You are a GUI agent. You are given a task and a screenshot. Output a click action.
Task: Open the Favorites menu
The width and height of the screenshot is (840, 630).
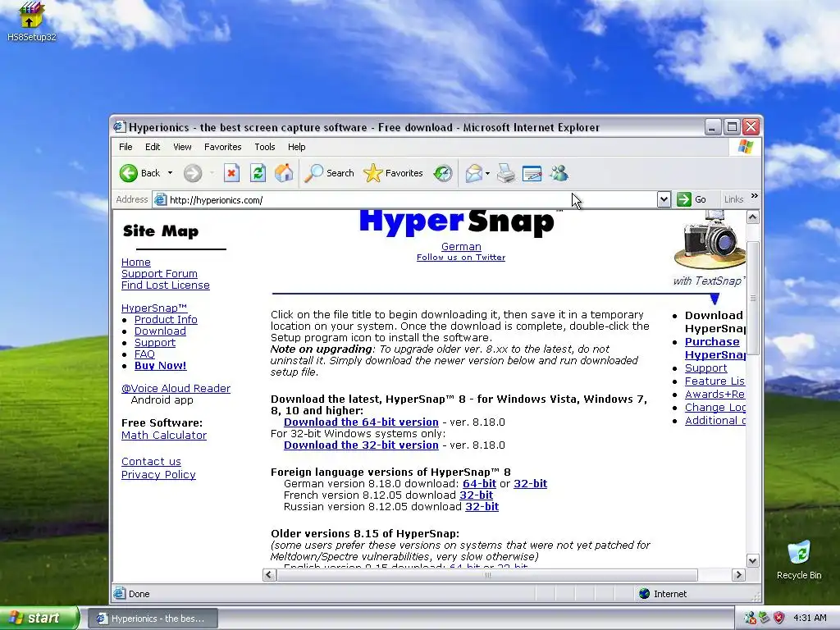223,147
